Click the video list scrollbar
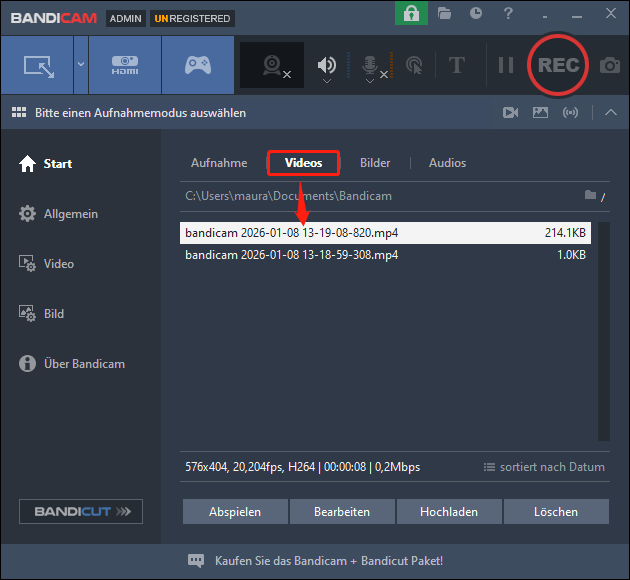Viewport: 630px width, 580px height. (x=603, y=331)
